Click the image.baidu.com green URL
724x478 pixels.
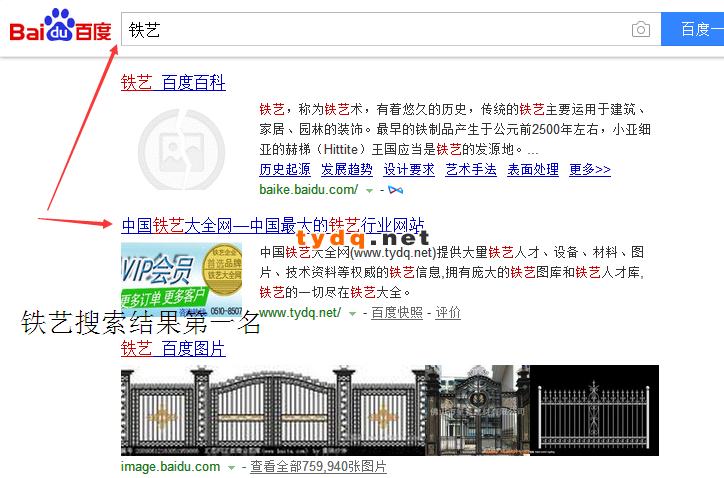click(x=170, y=467)
